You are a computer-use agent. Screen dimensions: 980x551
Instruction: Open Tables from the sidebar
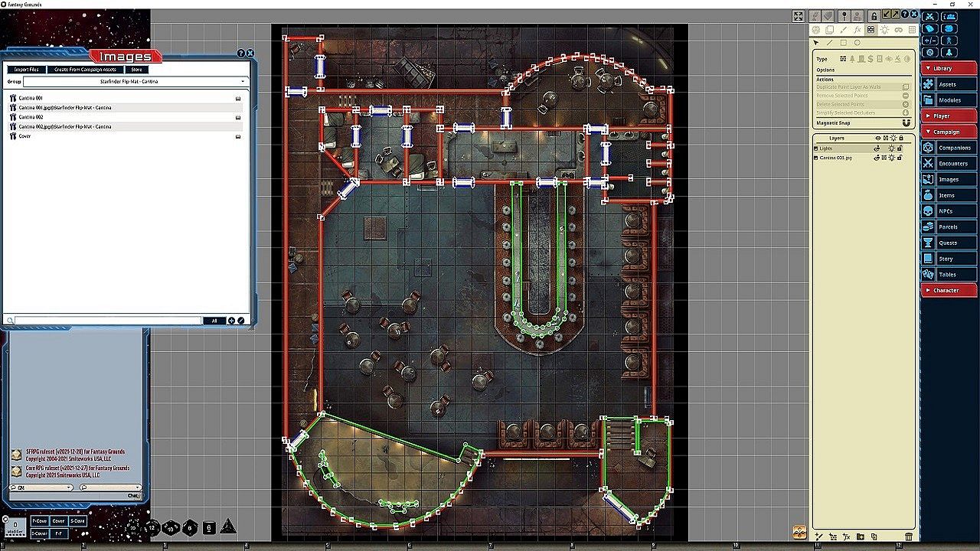click(949, 275)
